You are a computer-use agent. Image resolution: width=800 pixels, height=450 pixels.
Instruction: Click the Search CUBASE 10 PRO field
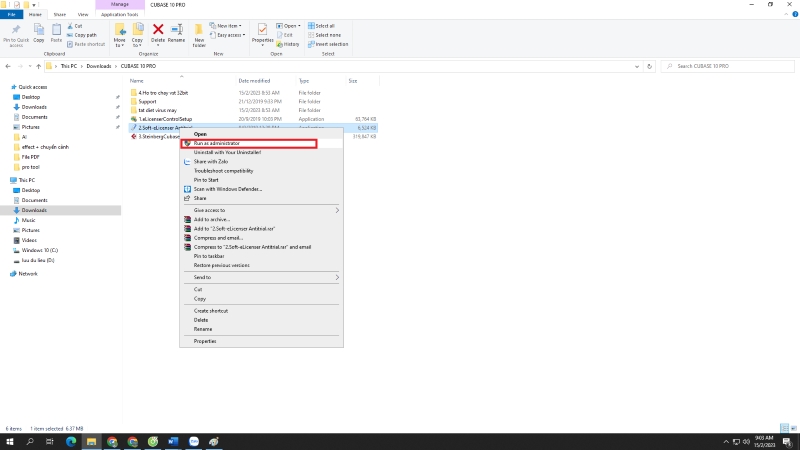coord(728,66)
